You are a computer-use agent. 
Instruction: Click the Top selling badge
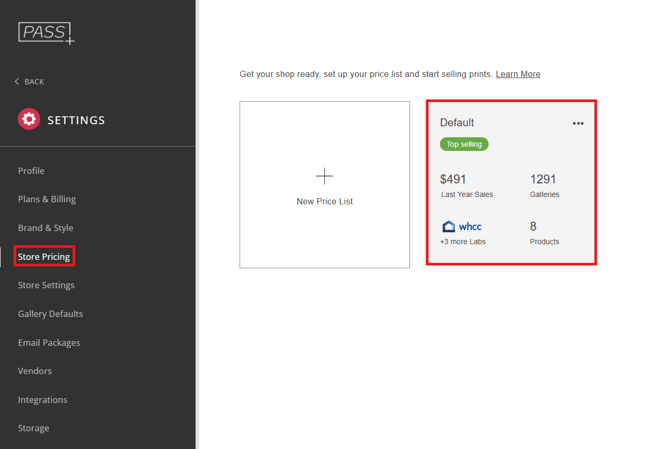pos(464,144)
